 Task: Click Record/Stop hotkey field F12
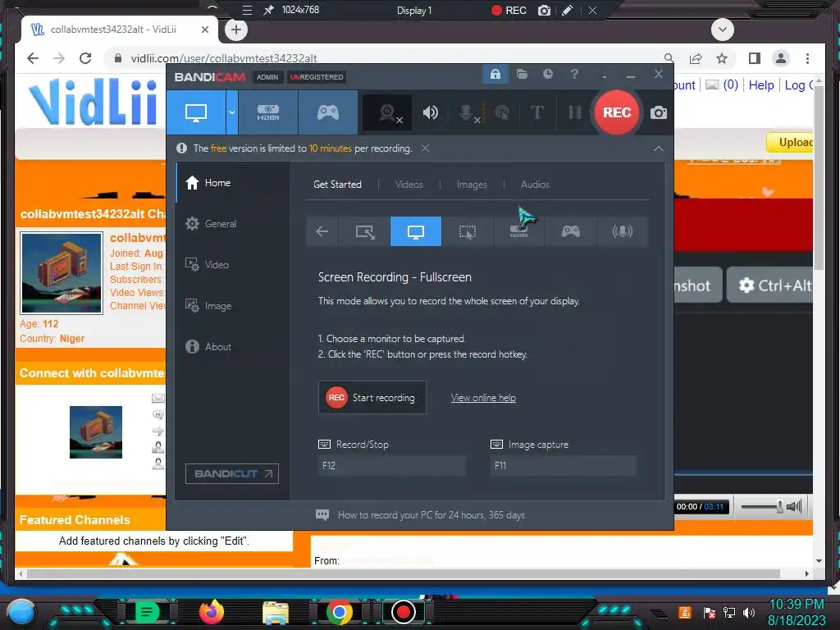tap(391, 466)
